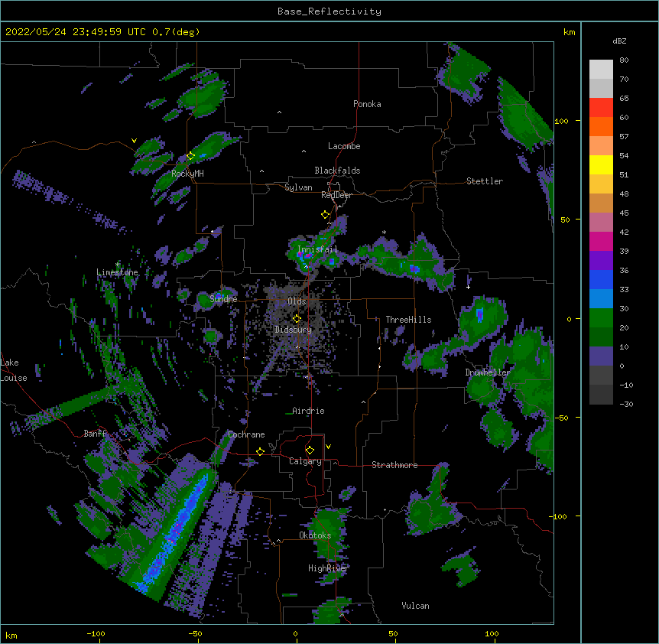Click the RockyMH label
Screen dimensions: 659x644
(x=187, y=174)
